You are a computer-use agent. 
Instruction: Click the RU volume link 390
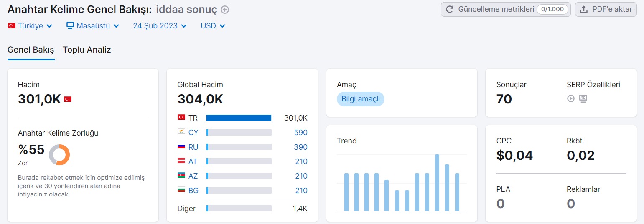(301, 147)
